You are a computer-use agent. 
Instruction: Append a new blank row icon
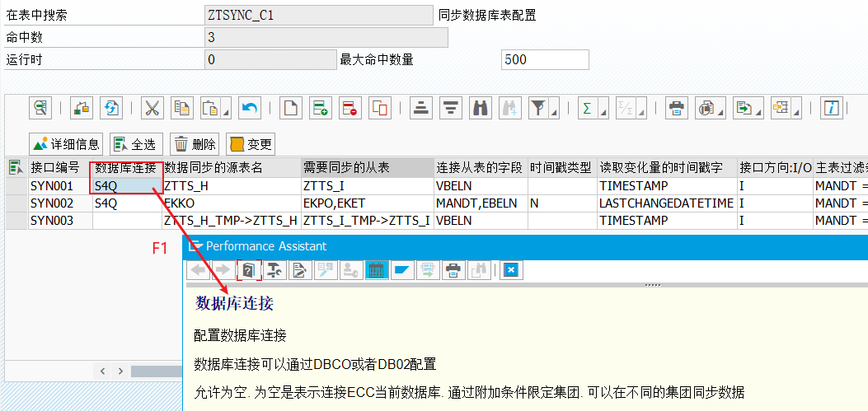pyautogui.click(x=291, y=108)
